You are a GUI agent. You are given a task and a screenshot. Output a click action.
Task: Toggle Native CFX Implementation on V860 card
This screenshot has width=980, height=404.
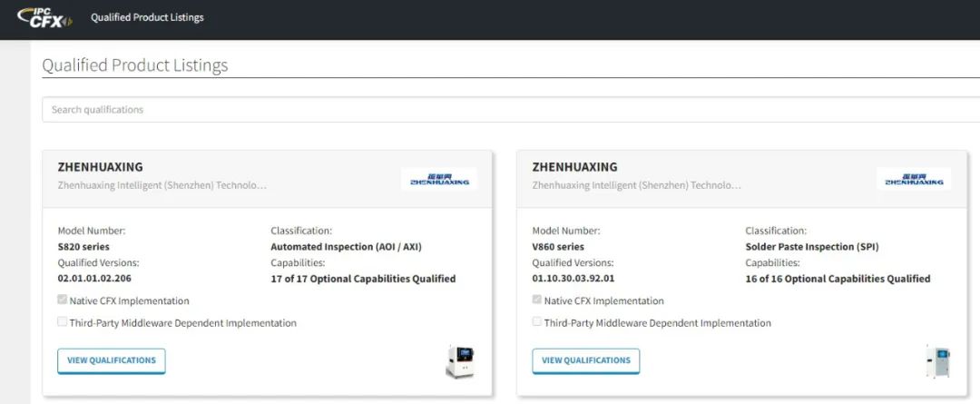537,300
